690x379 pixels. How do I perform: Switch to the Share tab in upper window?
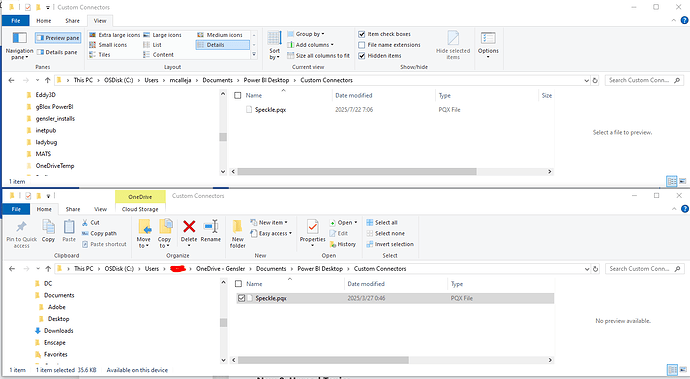point(73,21)
